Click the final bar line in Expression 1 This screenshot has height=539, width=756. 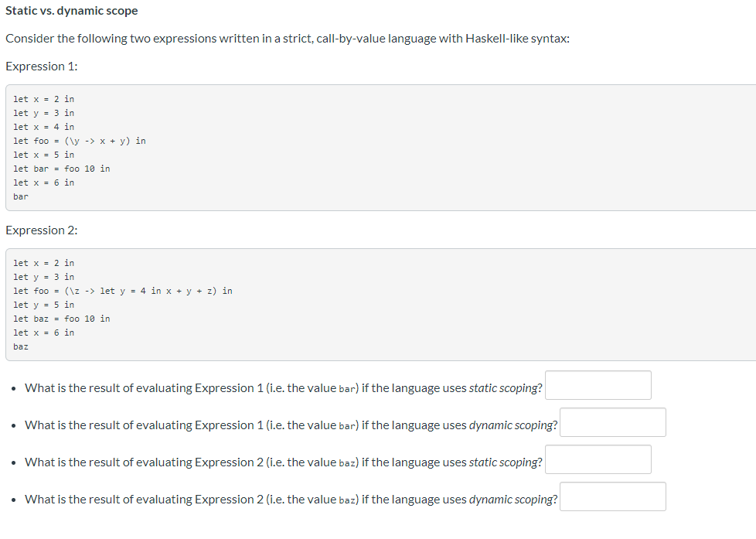click(21, 196)
